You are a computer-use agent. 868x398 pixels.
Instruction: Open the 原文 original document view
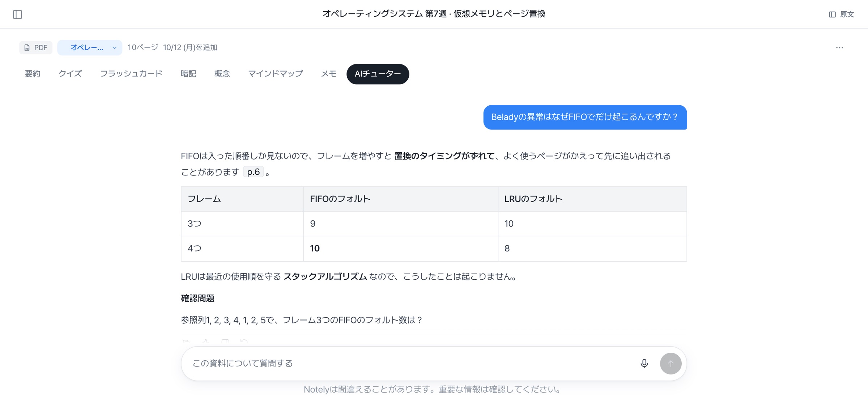[841, 14]
